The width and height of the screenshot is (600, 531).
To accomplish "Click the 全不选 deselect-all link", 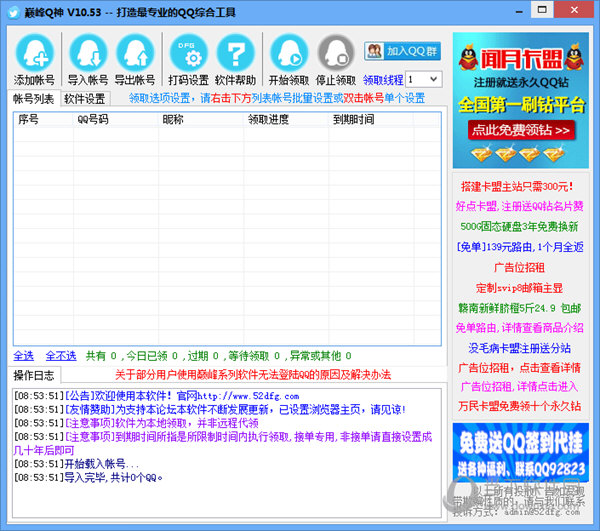I will pos(61,356).
